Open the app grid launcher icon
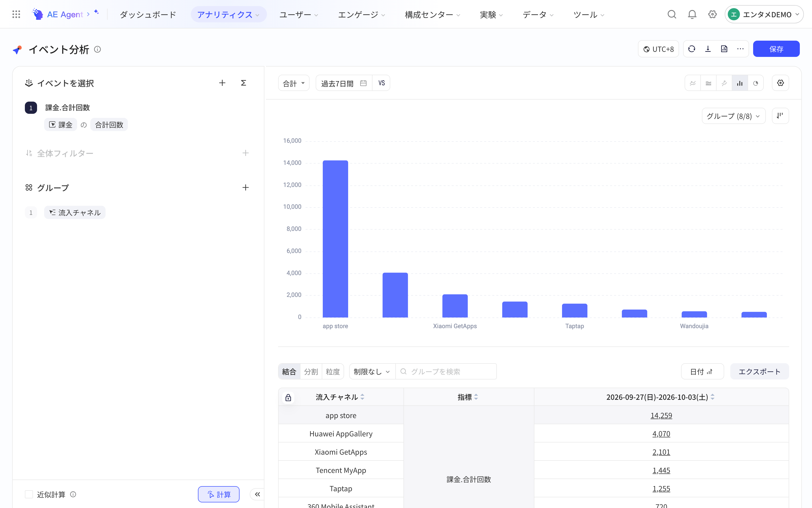The image size is (812, 508). (x=16, y=14)
